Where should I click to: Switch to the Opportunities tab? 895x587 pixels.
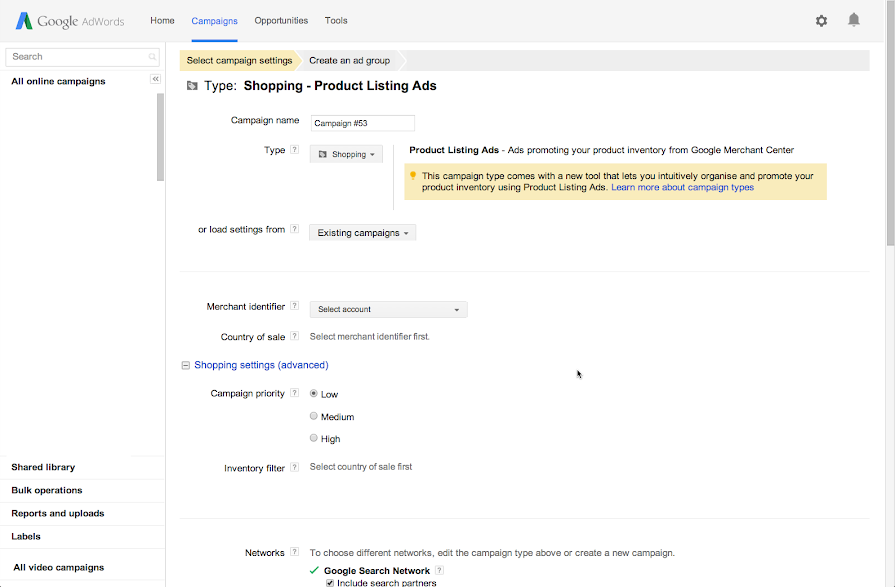(281, 21)
